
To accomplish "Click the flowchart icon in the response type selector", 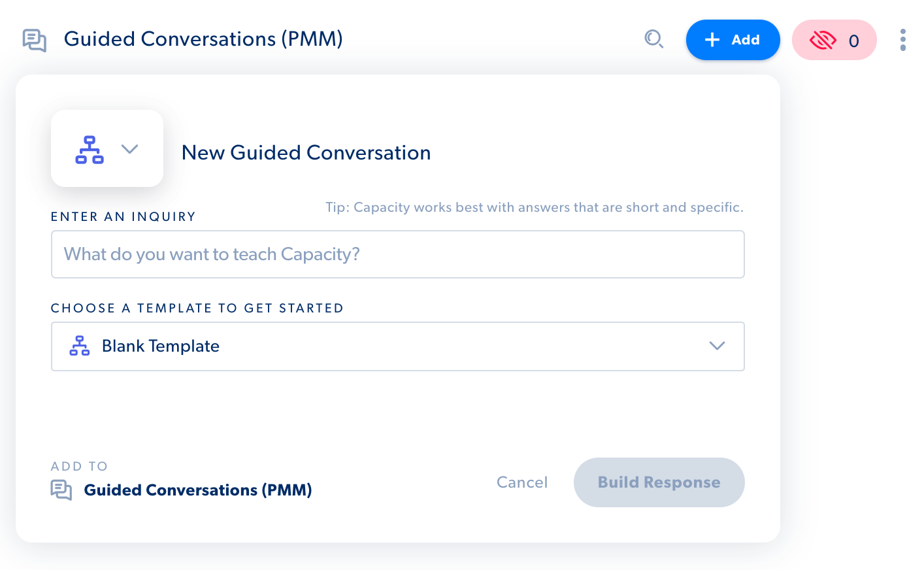I will tap(90, 149).
